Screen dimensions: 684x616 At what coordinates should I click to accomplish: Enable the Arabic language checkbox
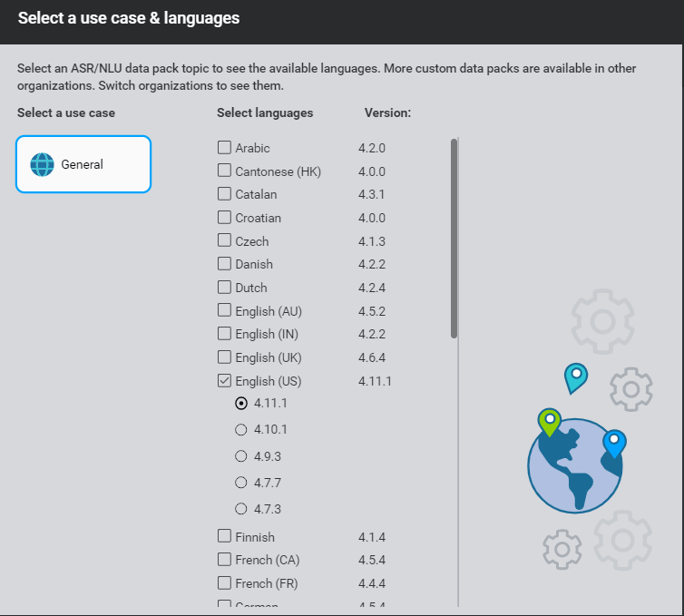pyautogui.click(x=224, y=148)
